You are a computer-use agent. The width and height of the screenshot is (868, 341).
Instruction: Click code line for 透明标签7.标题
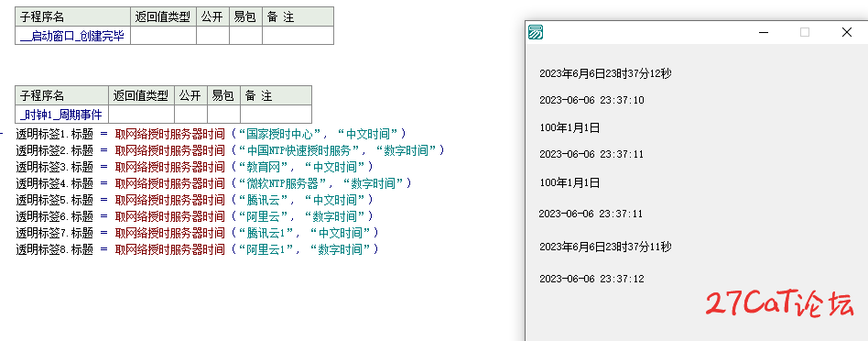197,233
